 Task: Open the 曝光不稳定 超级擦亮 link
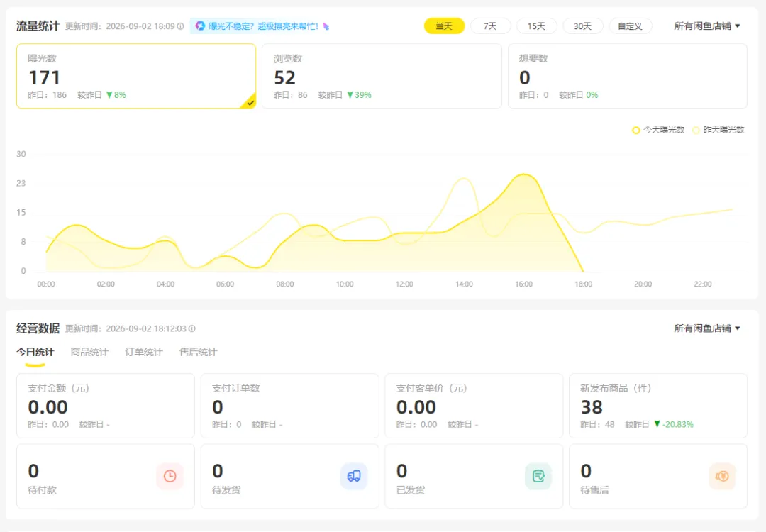tap(263, 26)
